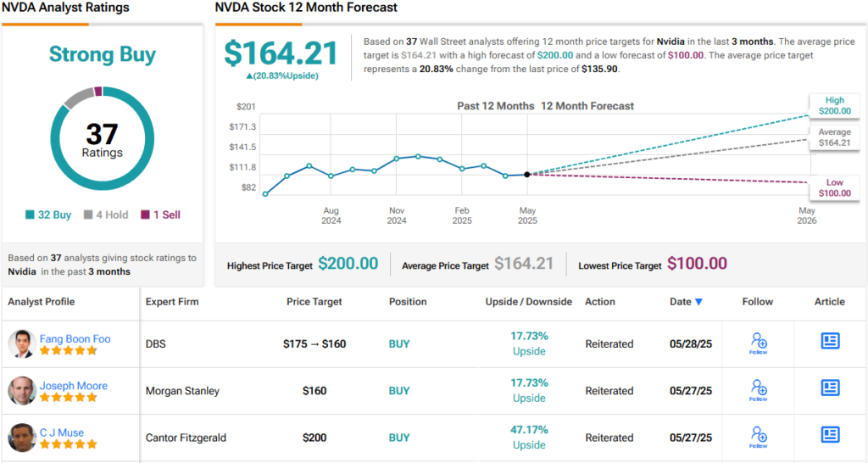
Task: Click the Price Target column header
Action: click(314, 301)
